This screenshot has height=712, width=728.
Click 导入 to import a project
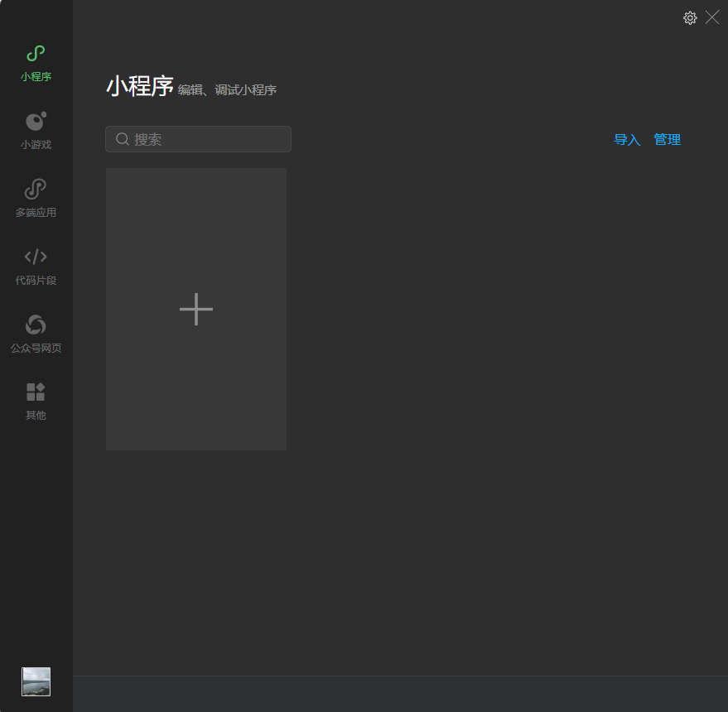[627, 139]
